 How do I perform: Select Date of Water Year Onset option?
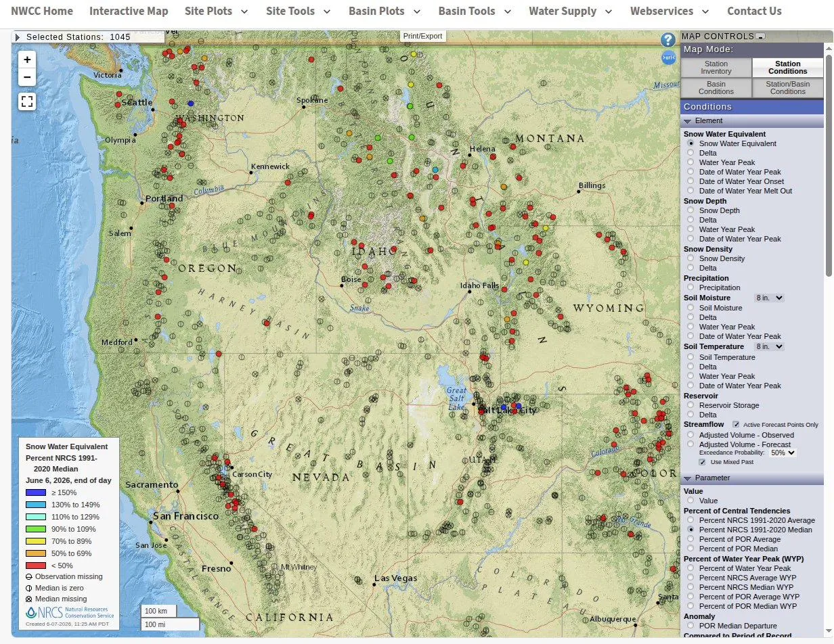(x=690, y=181)
